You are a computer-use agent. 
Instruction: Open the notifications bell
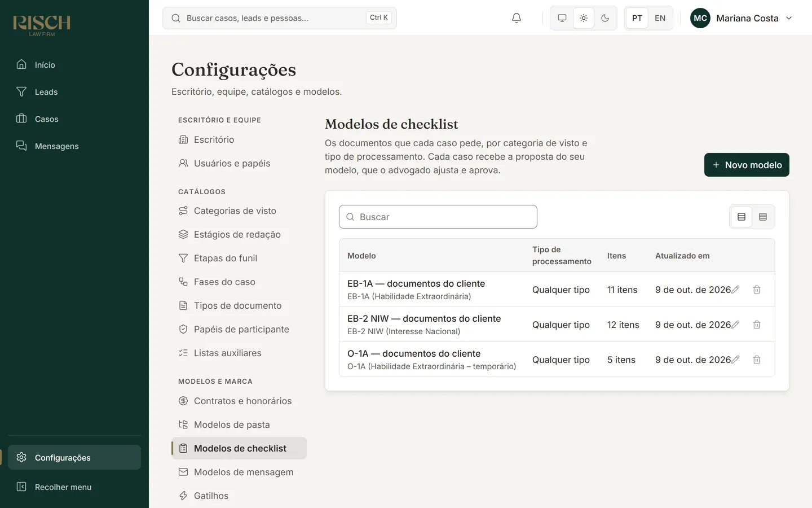pos(517,18)
